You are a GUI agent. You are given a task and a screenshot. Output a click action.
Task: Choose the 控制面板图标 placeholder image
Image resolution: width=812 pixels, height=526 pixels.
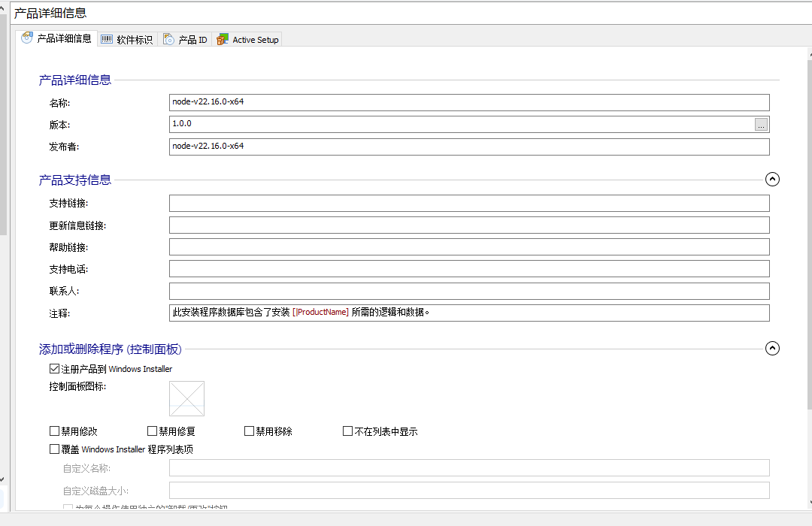point(187,399)
